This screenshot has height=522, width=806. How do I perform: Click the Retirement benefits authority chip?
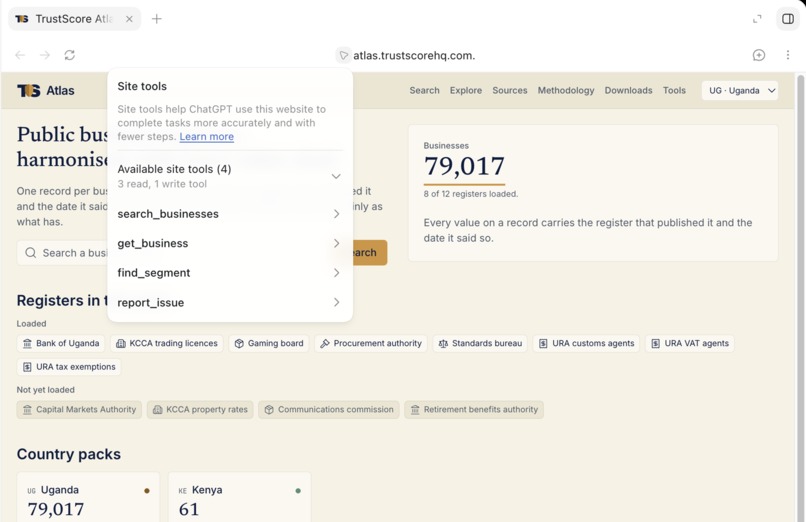click(474, 409)
